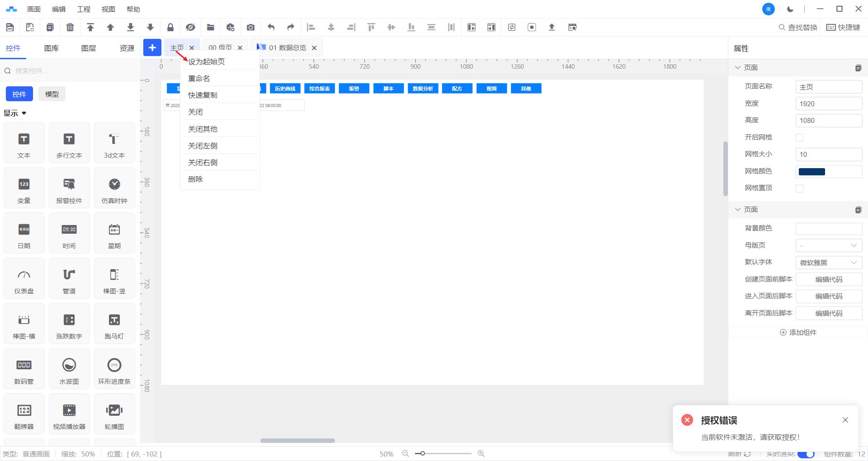
Task: Enable the 开启网格 checkbox
Action: (799, 137)
